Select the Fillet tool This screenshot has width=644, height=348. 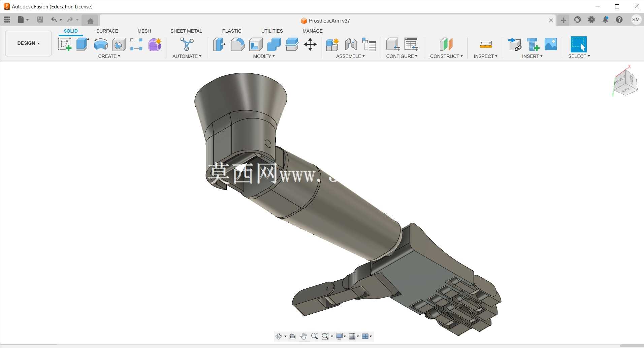(x=237, y=44)
